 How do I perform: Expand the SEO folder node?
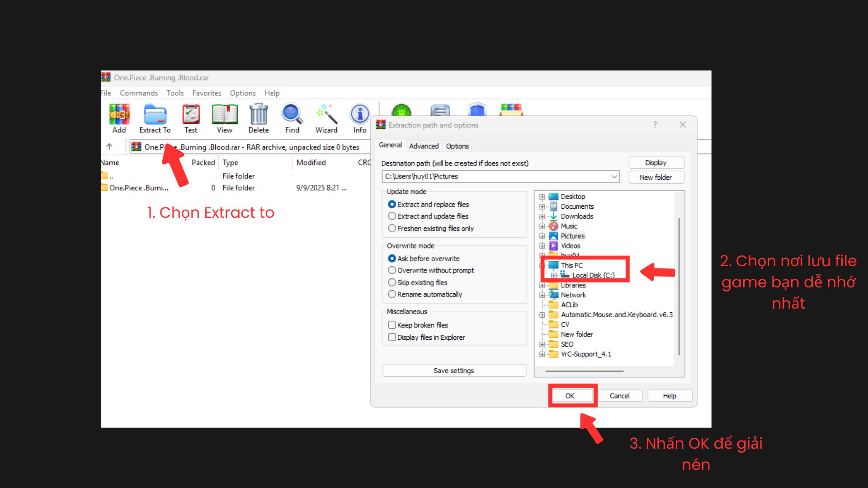[542, 344]
